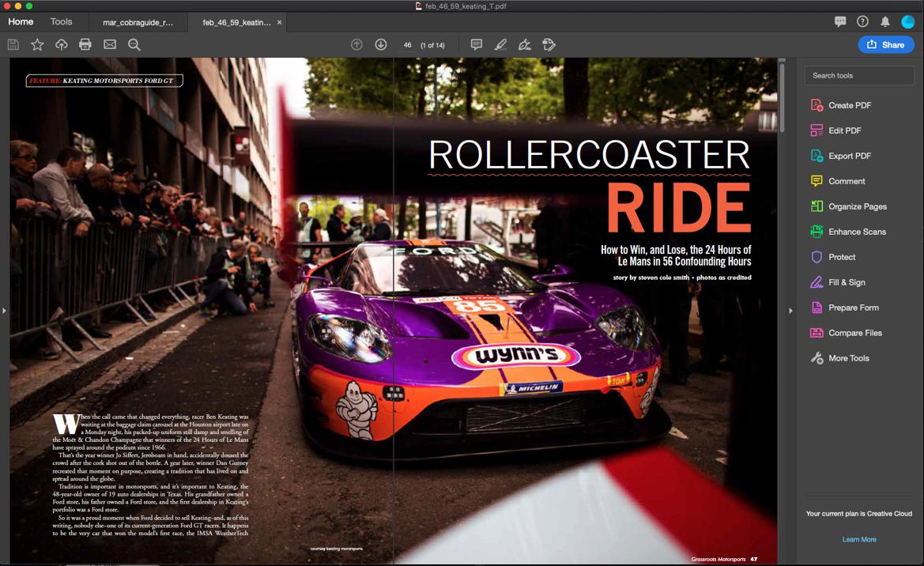This screenshot has height=566, width=924.
Task: Click the blue Share button
Action: [x=886, y=44]
